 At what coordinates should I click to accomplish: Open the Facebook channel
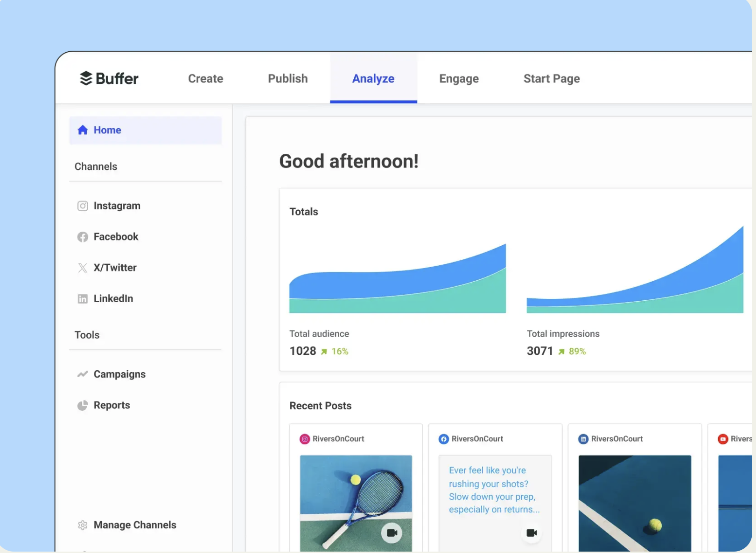click(x=116, y=236)
